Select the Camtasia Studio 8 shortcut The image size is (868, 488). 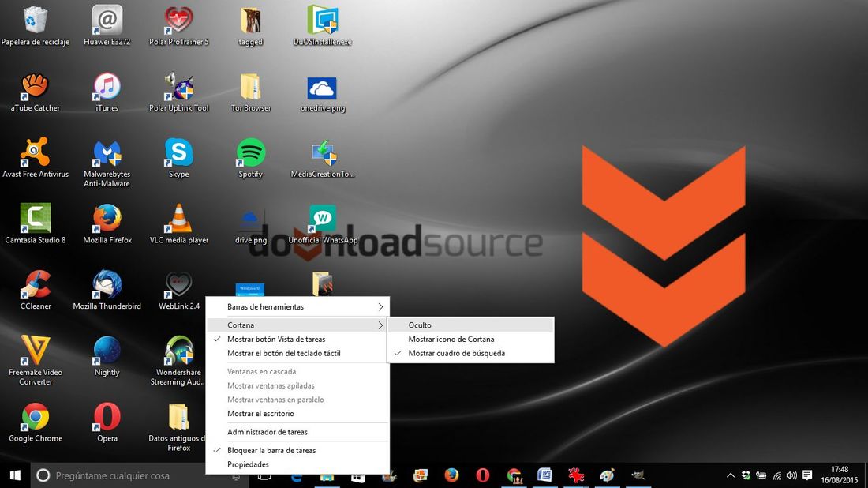(35, 223)
